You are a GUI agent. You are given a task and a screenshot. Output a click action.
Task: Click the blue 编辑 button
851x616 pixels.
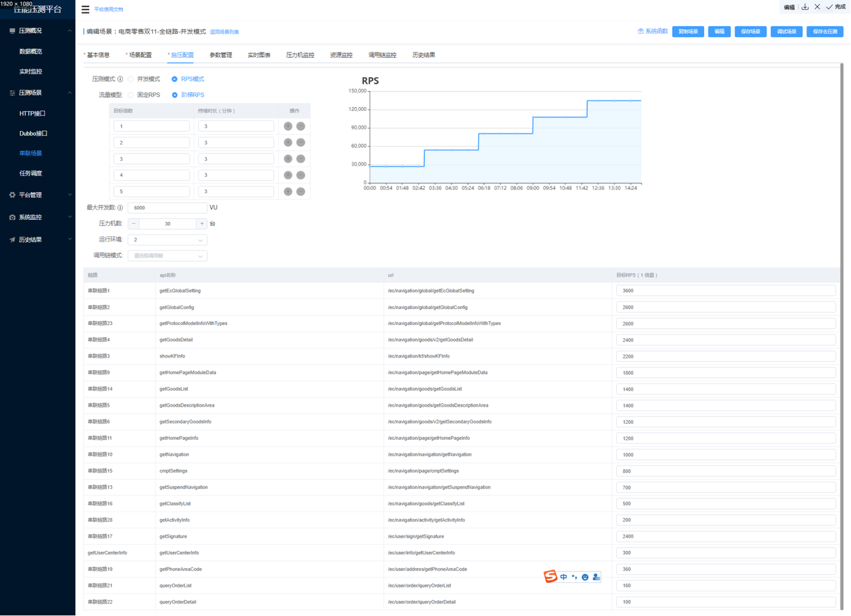(719, 31)
